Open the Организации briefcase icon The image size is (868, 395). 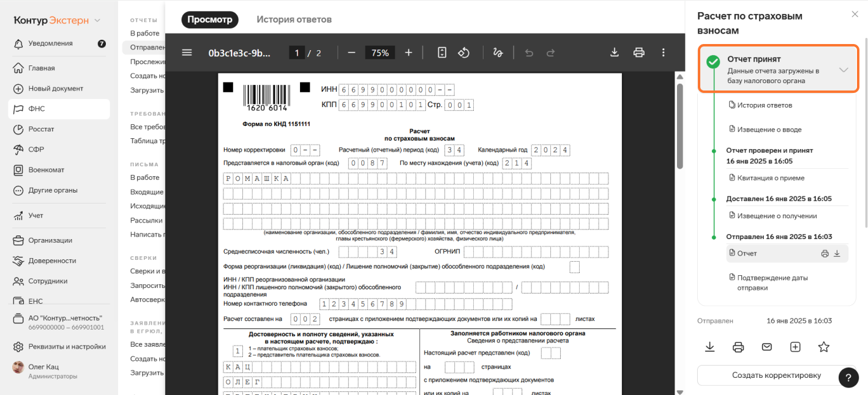click(x=18, y=240)
